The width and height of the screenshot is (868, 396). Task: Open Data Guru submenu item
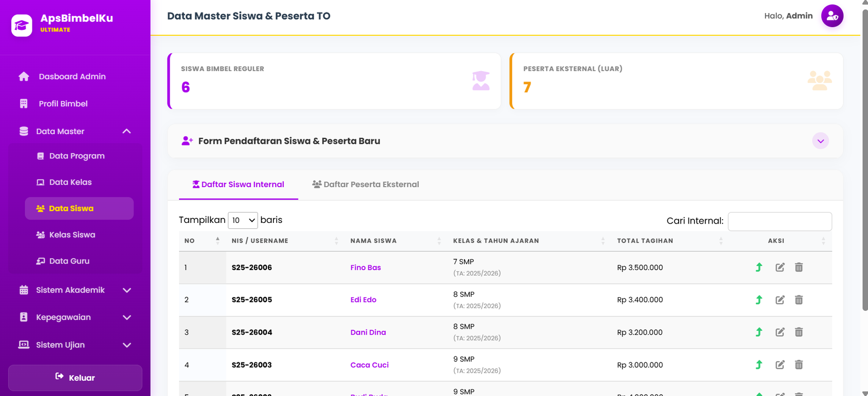click(x=79, y=261)
